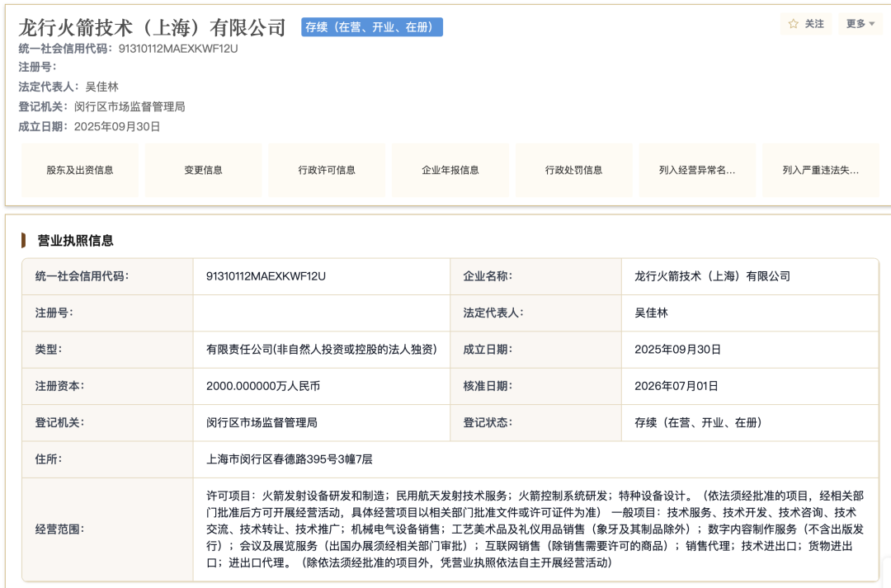Click the 注册资本: row label
891x588 pixels.
click(59, 386)
